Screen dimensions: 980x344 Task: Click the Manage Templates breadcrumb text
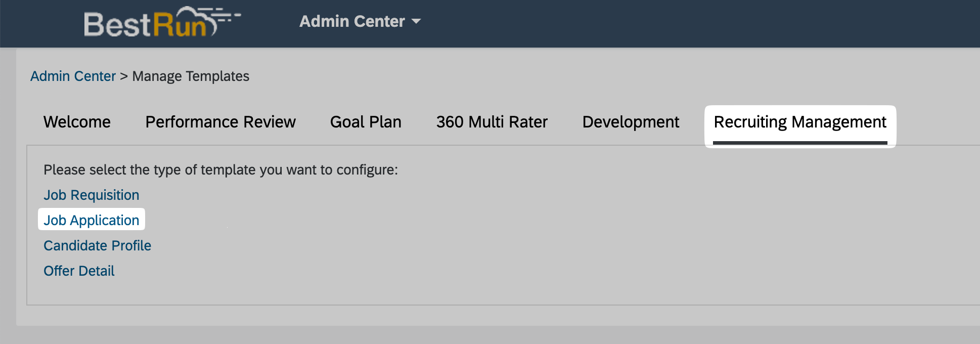click(x=190, y=76)
